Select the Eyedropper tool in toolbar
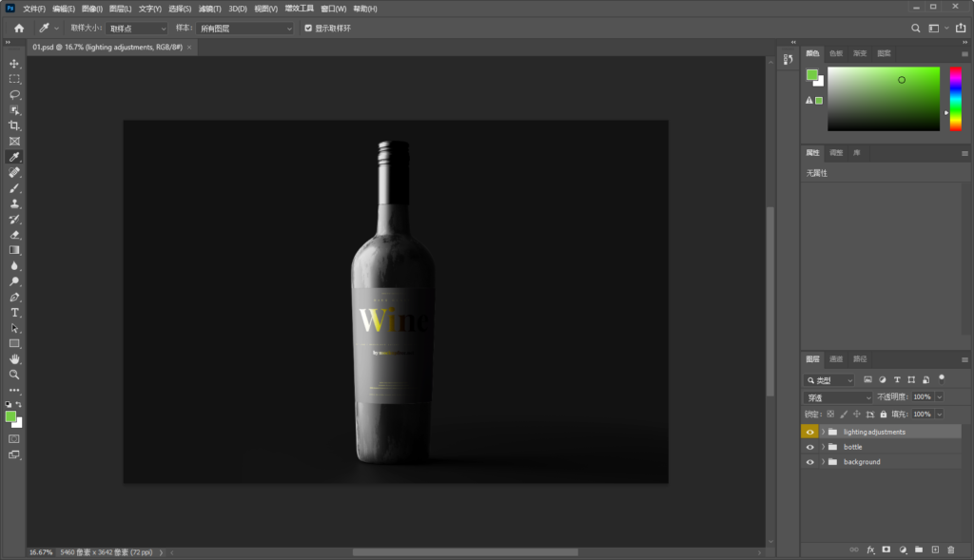The height and width of the screenshot is (560, 974). click(x=14, y=157)
